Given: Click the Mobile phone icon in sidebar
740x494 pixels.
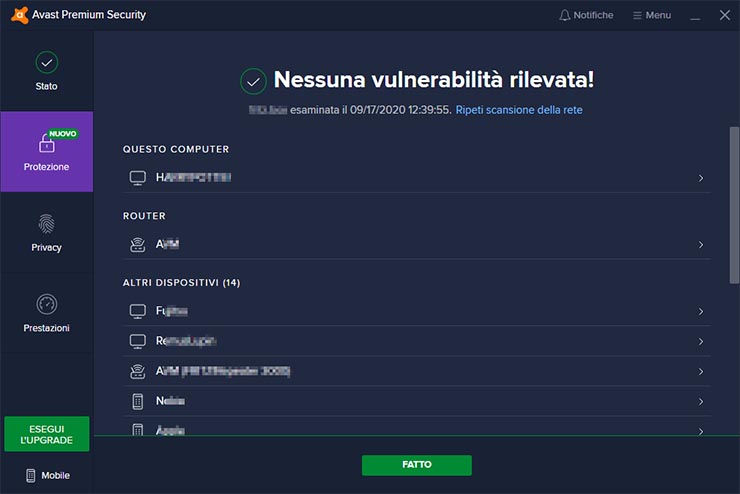Looking at the screenshot, I should [x=31, y=475].
